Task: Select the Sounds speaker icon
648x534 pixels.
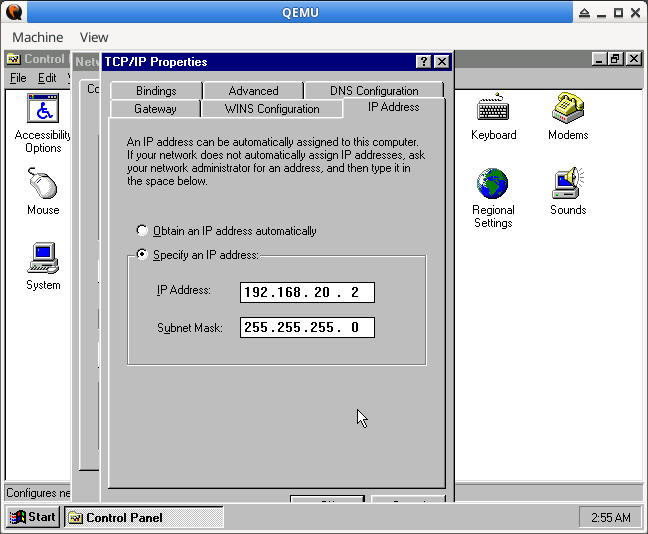Action: [568, 183]
